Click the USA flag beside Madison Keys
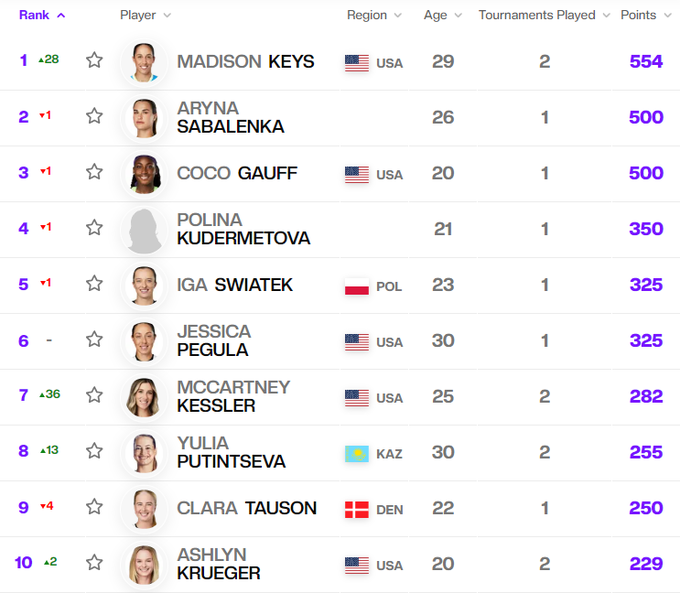 [357, 63]
